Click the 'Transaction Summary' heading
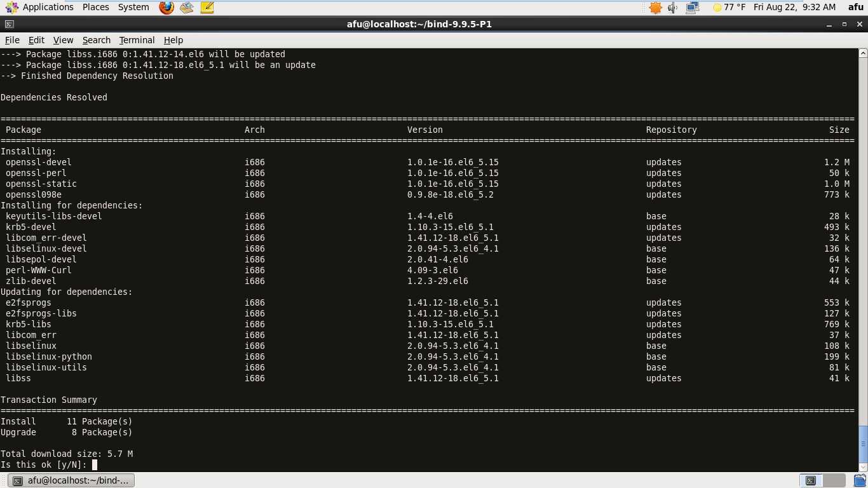Image resolution: width=868 pixels, height=488 pixels. 49,400
